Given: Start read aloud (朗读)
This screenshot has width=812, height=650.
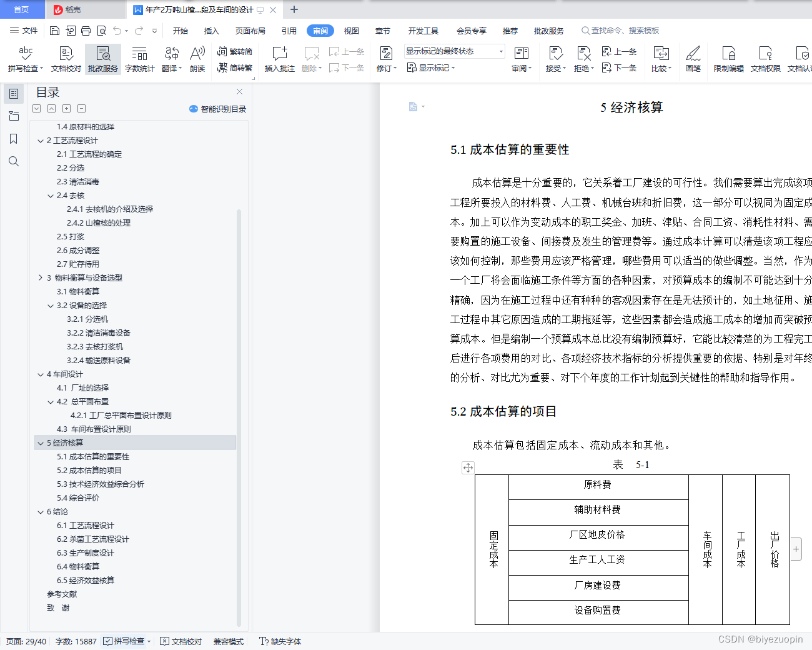Looking at the screenshot, I should [x=197, y=59].
